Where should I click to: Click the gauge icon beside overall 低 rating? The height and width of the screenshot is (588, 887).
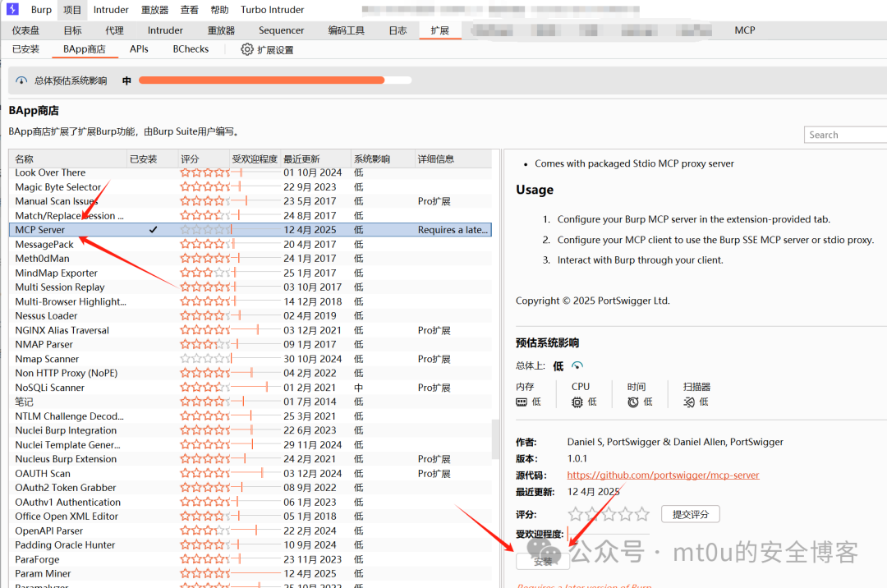577,365
